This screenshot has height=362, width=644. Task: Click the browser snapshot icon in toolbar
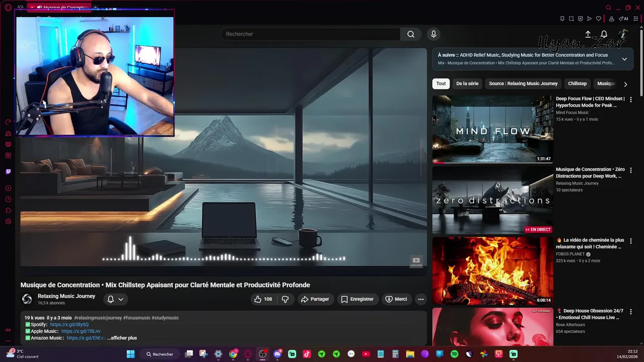[x=571, y=19]
